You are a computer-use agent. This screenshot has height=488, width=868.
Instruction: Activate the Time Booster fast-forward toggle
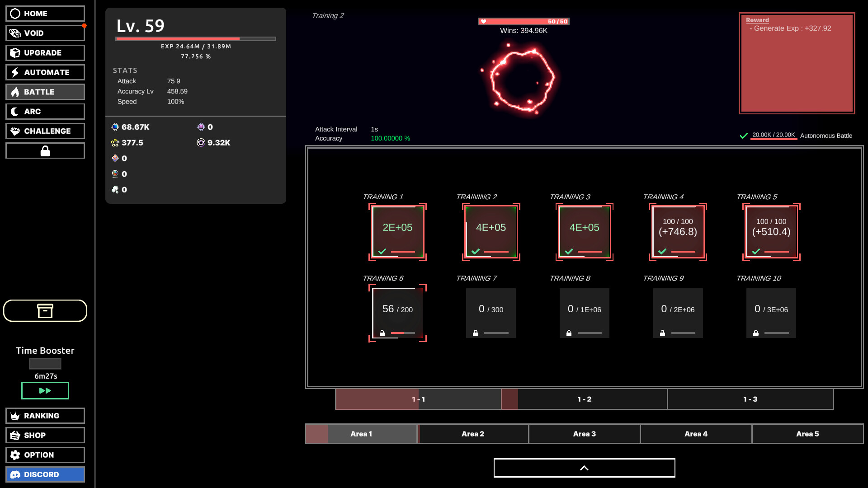pyautogui.click(x=45, y=390)
